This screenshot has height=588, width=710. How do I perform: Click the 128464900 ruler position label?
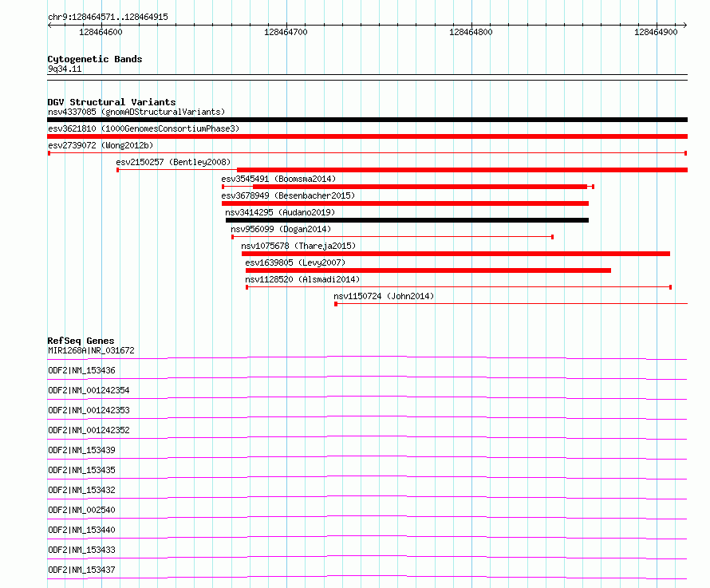(656, 32)
